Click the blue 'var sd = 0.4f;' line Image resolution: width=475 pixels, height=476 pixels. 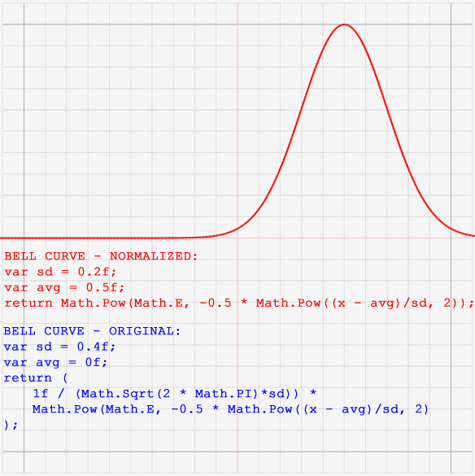pyautogui.click(x=59, y=347)
